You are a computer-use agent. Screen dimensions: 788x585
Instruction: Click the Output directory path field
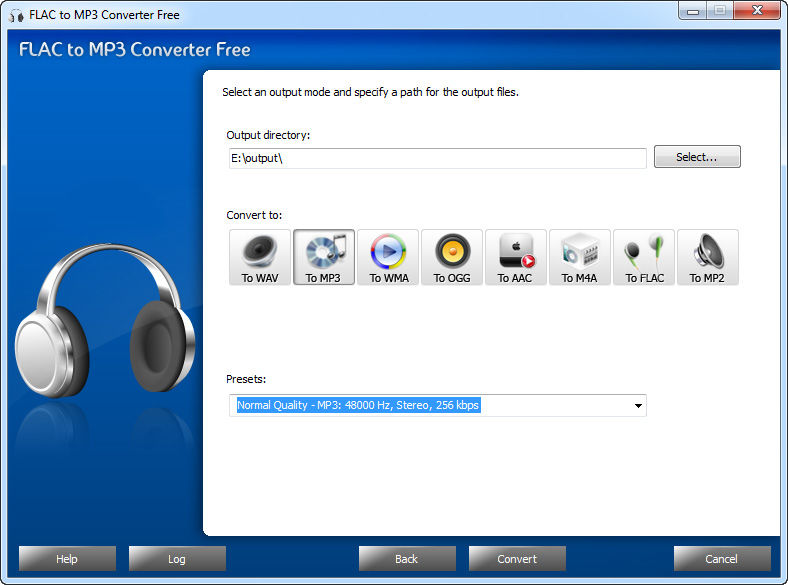[437, 158]
